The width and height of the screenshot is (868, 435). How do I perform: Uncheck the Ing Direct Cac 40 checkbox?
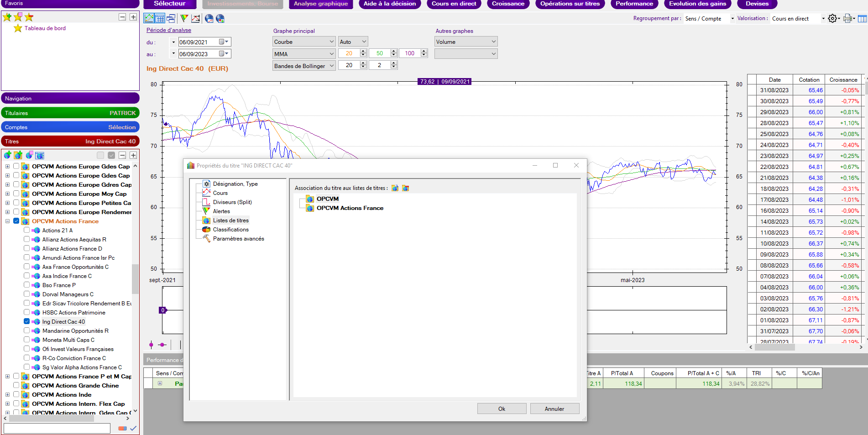(27, 321)
